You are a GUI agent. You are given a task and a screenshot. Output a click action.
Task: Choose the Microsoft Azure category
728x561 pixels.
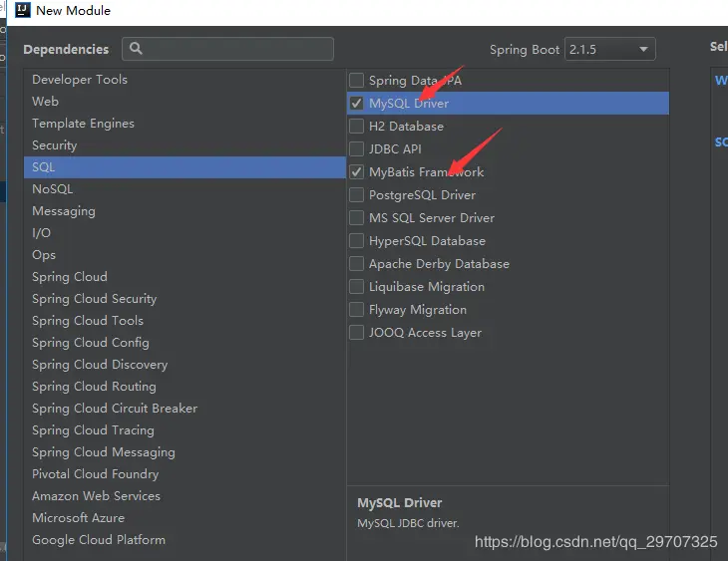click(184, 518)
